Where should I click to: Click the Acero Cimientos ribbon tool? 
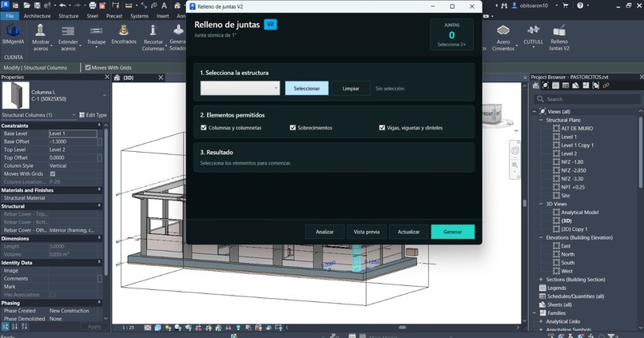point(503,38)
